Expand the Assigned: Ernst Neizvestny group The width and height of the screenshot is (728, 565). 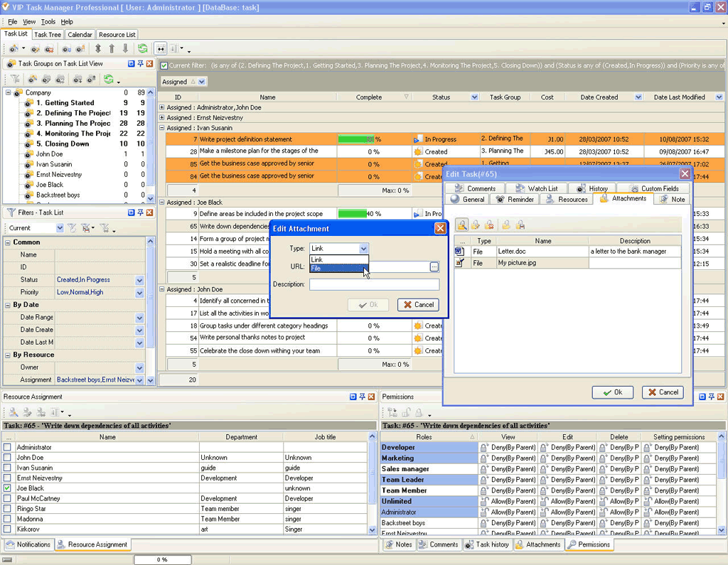(162, 118)
